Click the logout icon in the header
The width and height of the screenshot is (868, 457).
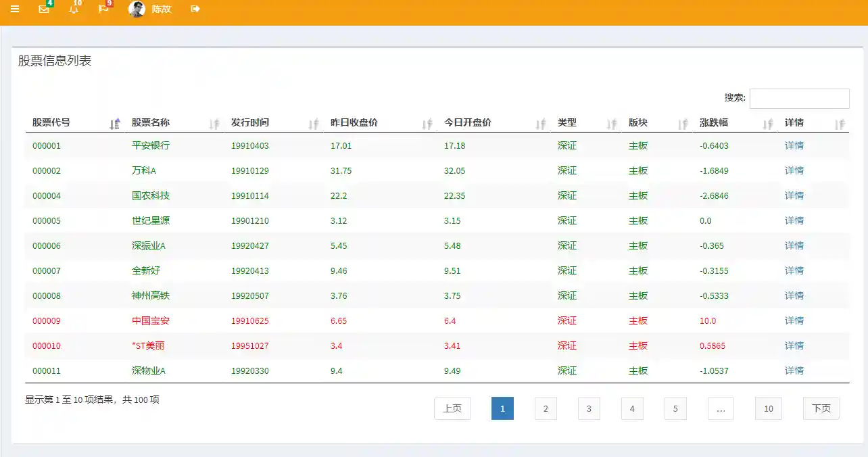[x=195, y=9]
